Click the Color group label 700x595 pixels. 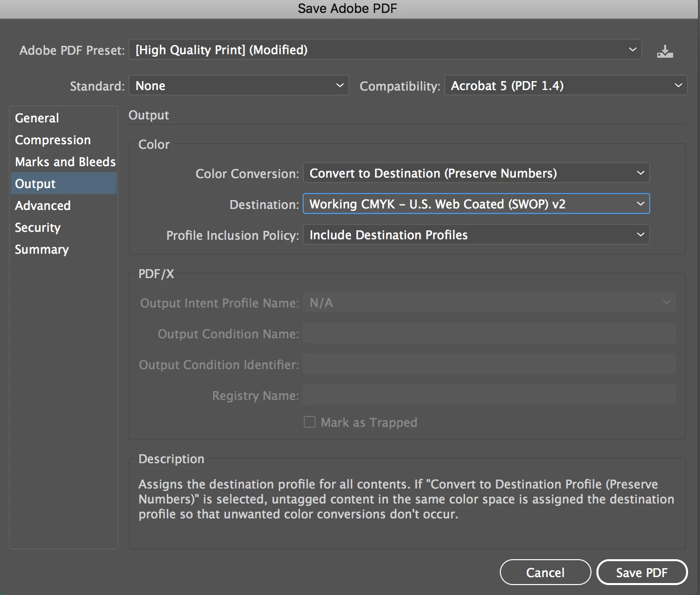coord(154,144)
